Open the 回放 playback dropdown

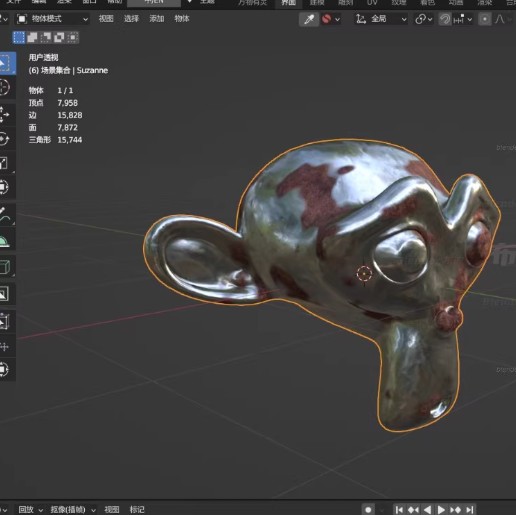30,509
